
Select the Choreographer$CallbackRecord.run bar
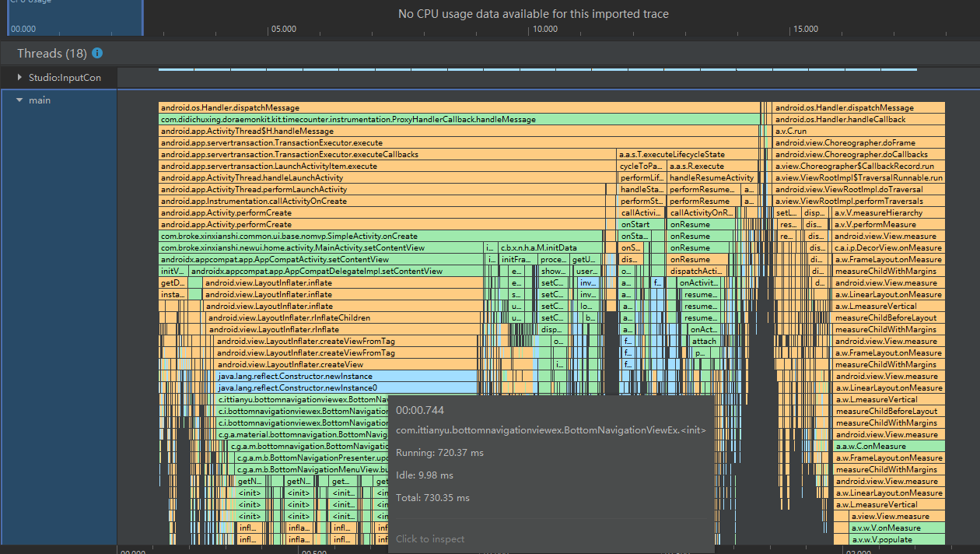point(859,167)
